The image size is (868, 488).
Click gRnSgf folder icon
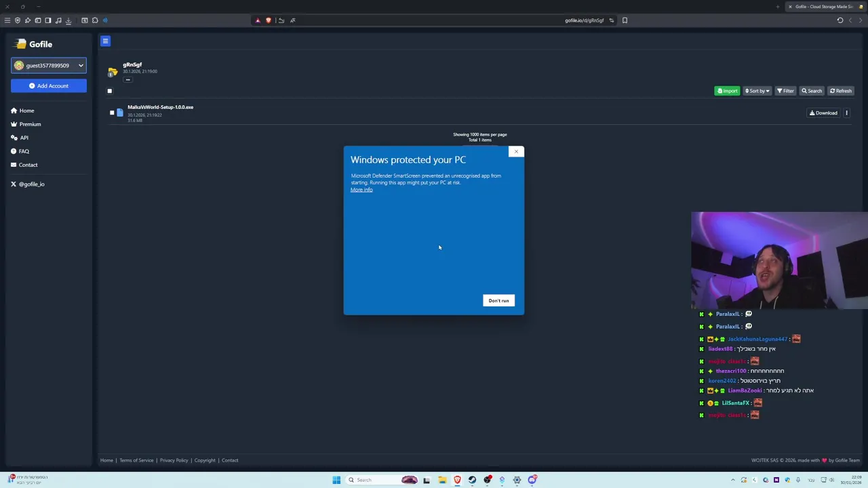click(113, 71)
